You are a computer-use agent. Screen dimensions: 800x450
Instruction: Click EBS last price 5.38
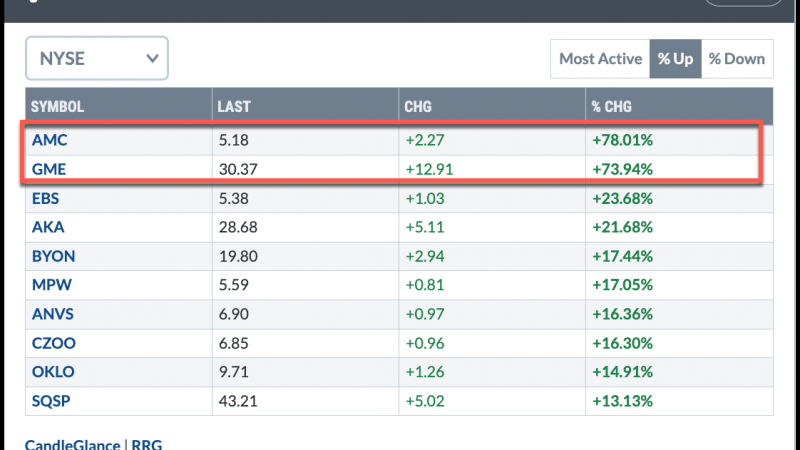click(x=234, y=198)
